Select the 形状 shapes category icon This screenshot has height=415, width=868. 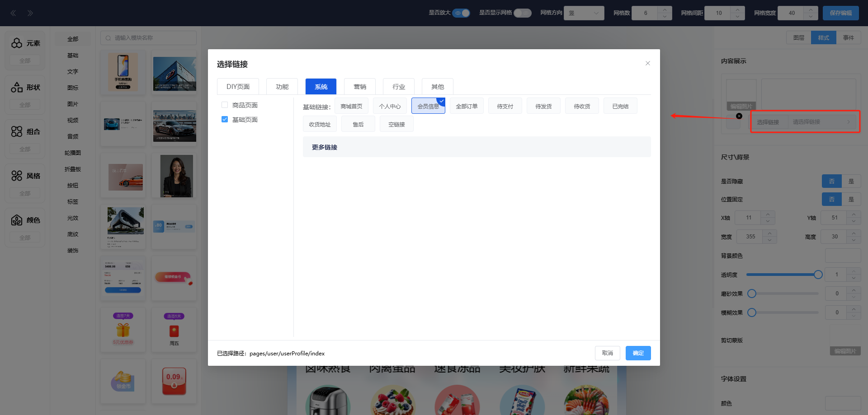point(17,87)
